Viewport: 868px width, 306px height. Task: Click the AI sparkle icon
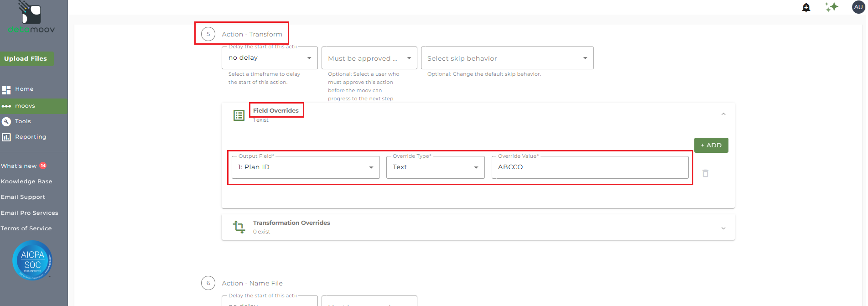(x=832, y=7)
